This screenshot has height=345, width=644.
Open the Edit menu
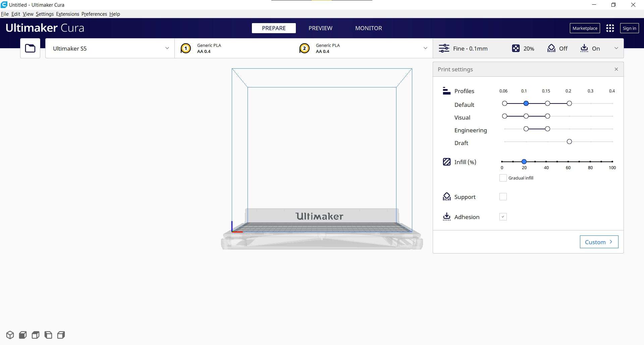coord(16,14)
